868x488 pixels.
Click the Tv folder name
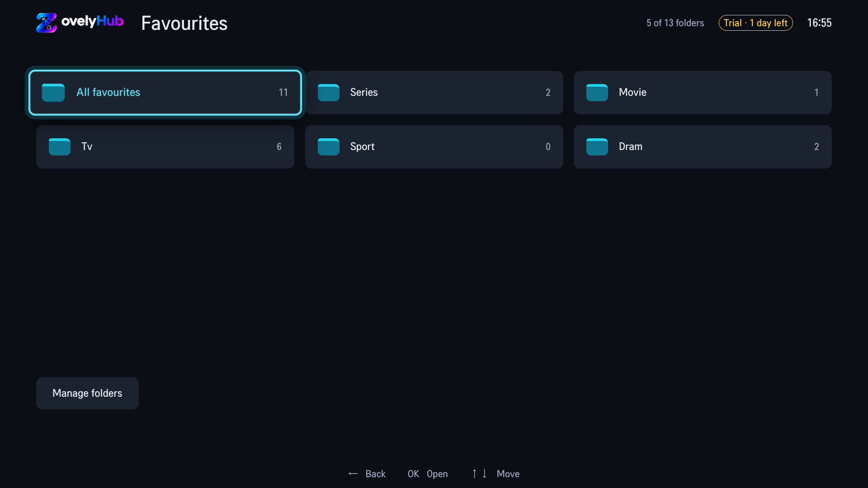(87, 146)
